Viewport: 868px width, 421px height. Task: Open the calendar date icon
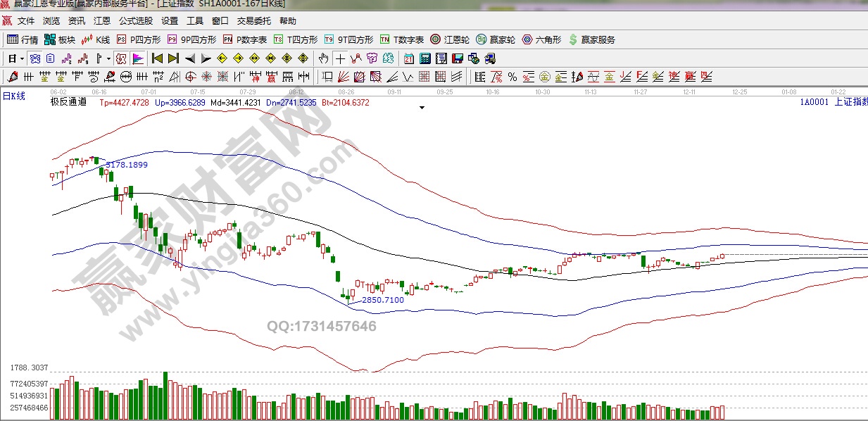pyautogui.click(x=409, y=58)
